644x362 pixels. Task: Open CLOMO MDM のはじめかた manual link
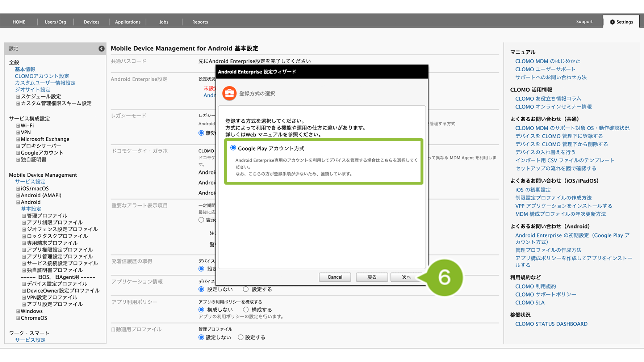tap(548, 61)
